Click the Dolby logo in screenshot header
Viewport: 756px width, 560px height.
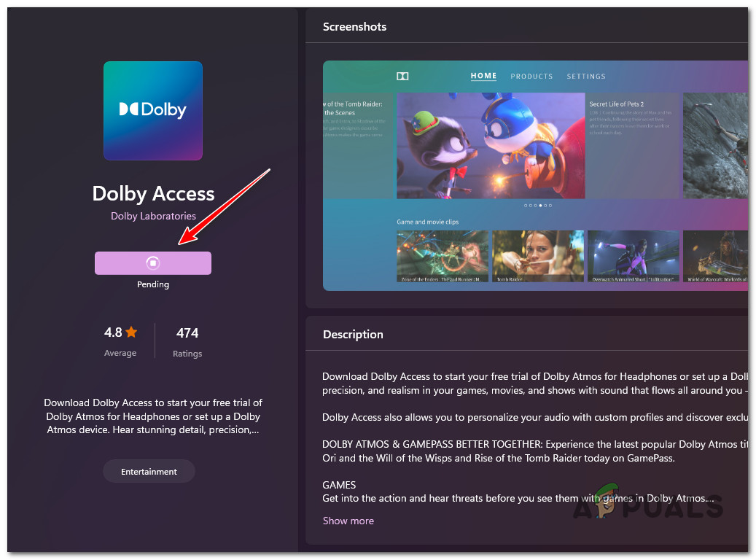402,77
